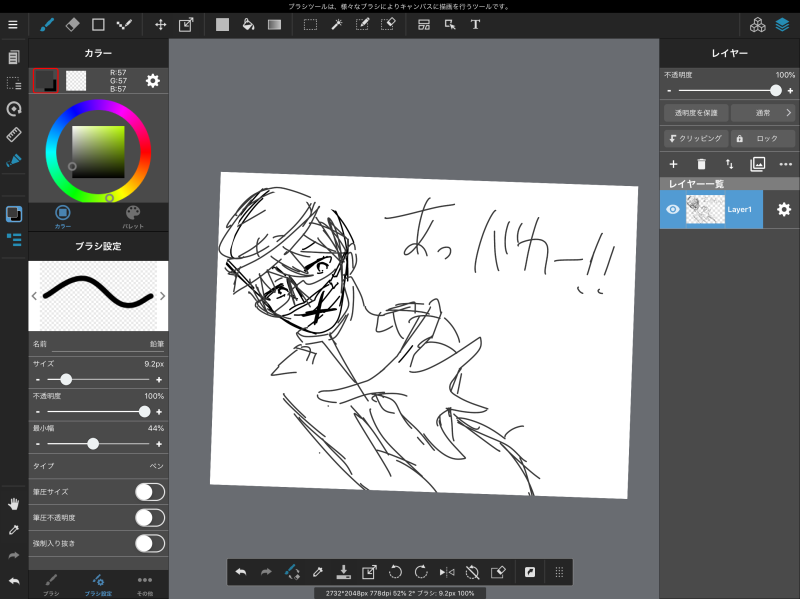Open the materials cubes panel

(x=758, y=24)
